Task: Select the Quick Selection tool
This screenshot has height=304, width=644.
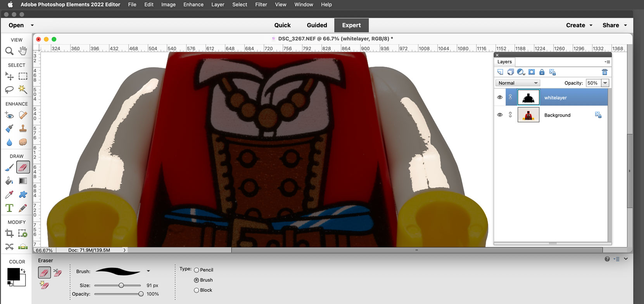Action: click(x=23, y=90)
